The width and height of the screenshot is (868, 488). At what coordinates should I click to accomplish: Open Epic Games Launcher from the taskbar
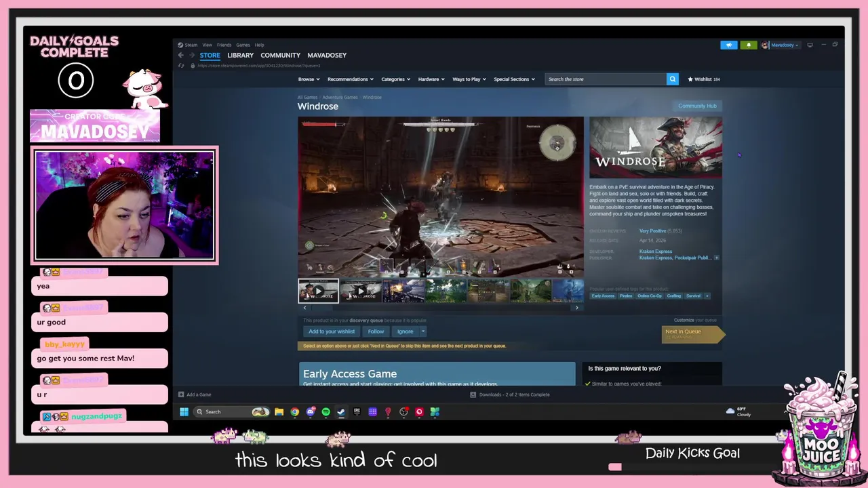pos(357,411)
